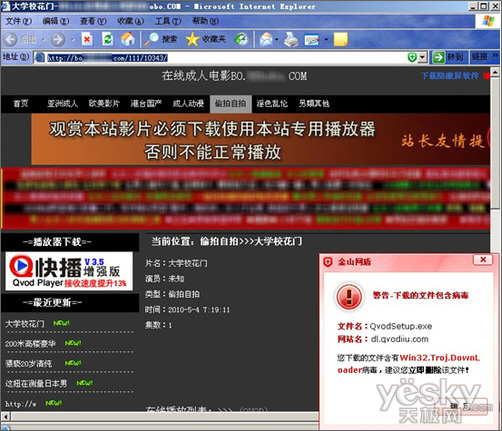Click the 文件名 QvodSetup.exe text
Screen dimensions: 502x431
point(385,326)
